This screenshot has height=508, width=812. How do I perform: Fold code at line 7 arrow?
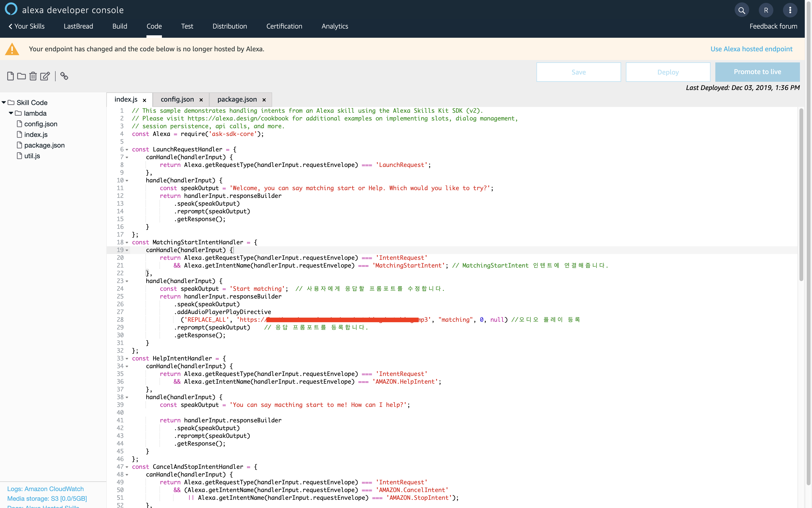(127, 157)
